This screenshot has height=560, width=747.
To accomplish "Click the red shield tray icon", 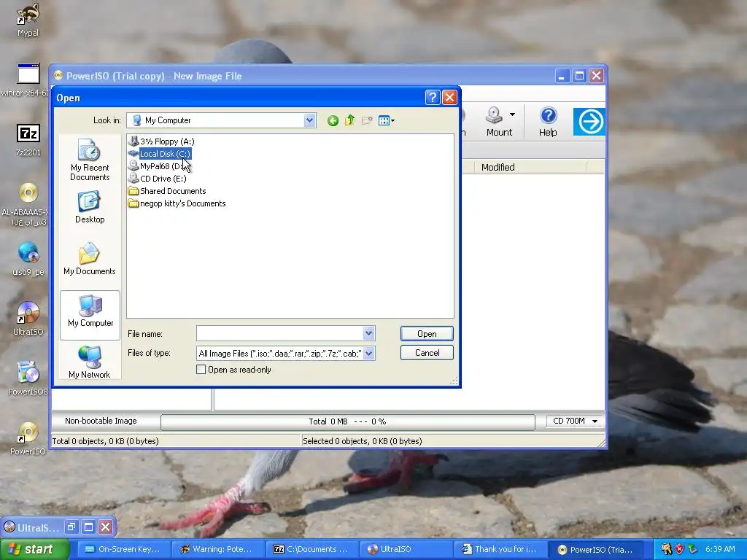I will 679,549.
